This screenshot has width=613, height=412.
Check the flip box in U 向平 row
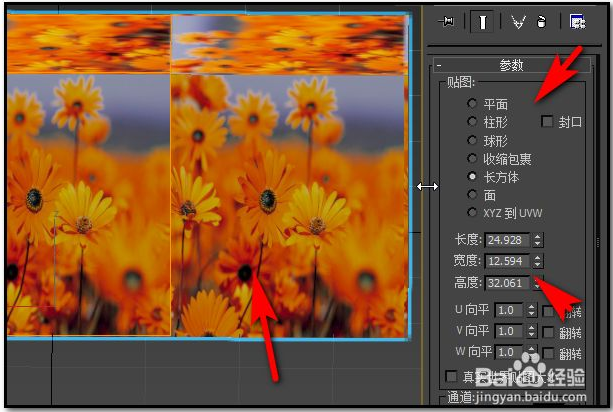(548, 311)
